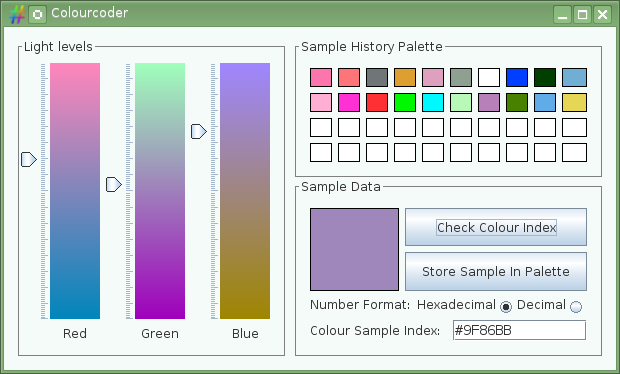Click the large purple sample preview box
Screen dimensions: 620x374
tap(354, 249)
